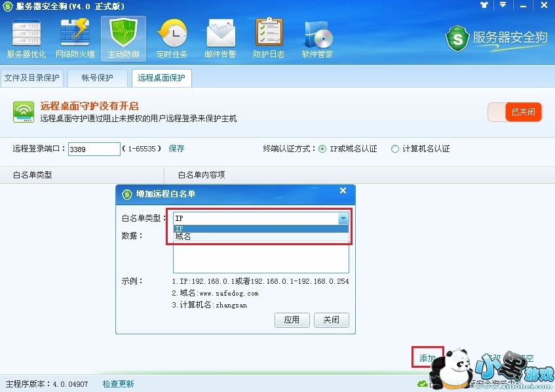This screenshot has width=555, height=392.
Task: Select the 主动防御 shield icon
Action: [124, 39]
